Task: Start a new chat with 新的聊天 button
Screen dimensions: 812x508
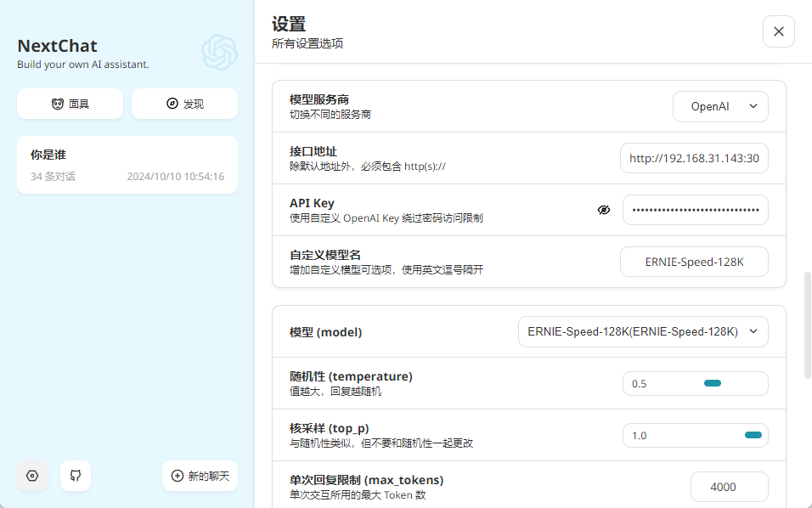Action: [200, 476]
